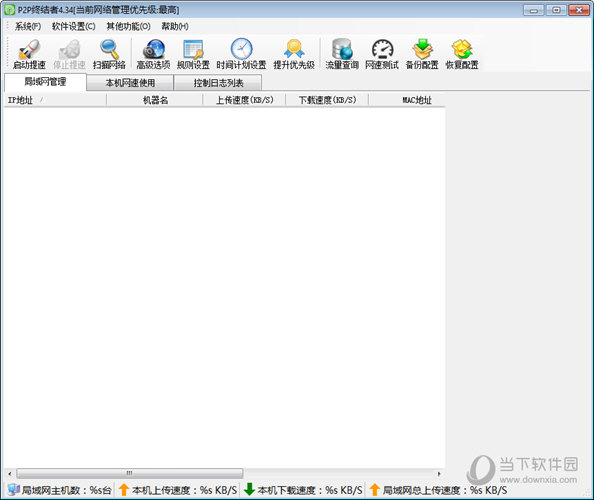The width and height of the screenshot is (594, 500).
Task: Click the scrollbar right arrow
Action: point(439,473)
